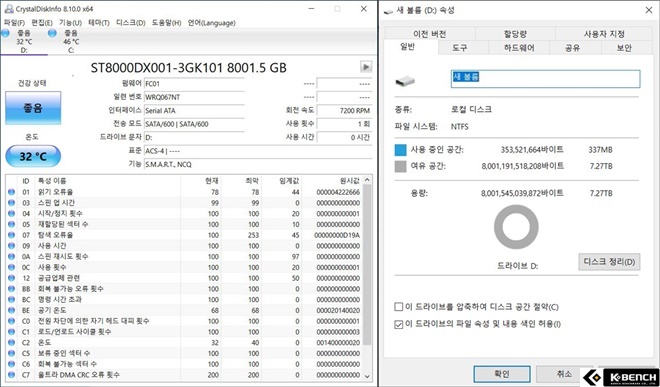This screenshot has height=387, width=660.
Task: Select the C: drive status indicator
Action: (64, 41)
